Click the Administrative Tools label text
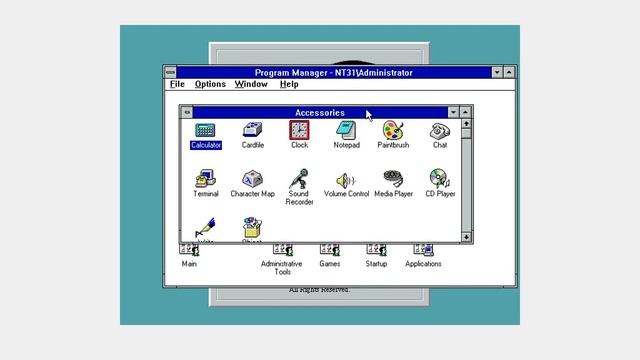Image resolution: width=640 pixels, height=360 pixels. 282,268
